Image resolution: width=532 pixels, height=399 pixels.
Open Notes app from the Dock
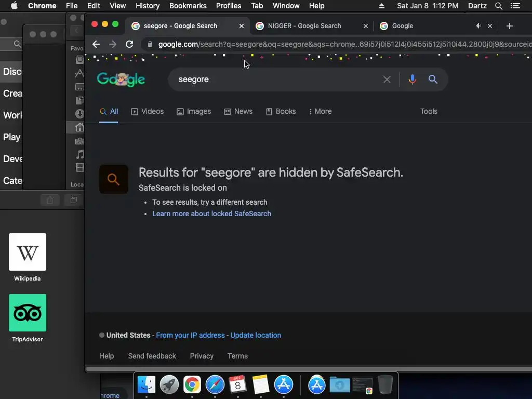261,385
